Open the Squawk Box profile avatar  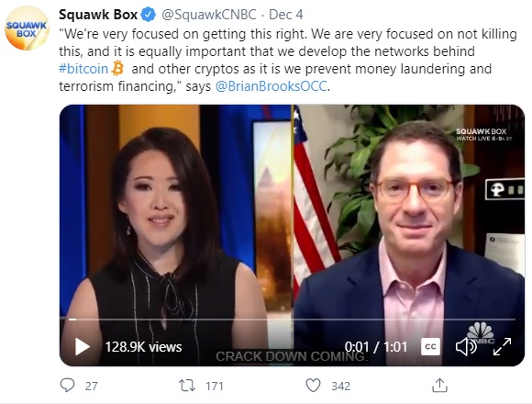27,28
